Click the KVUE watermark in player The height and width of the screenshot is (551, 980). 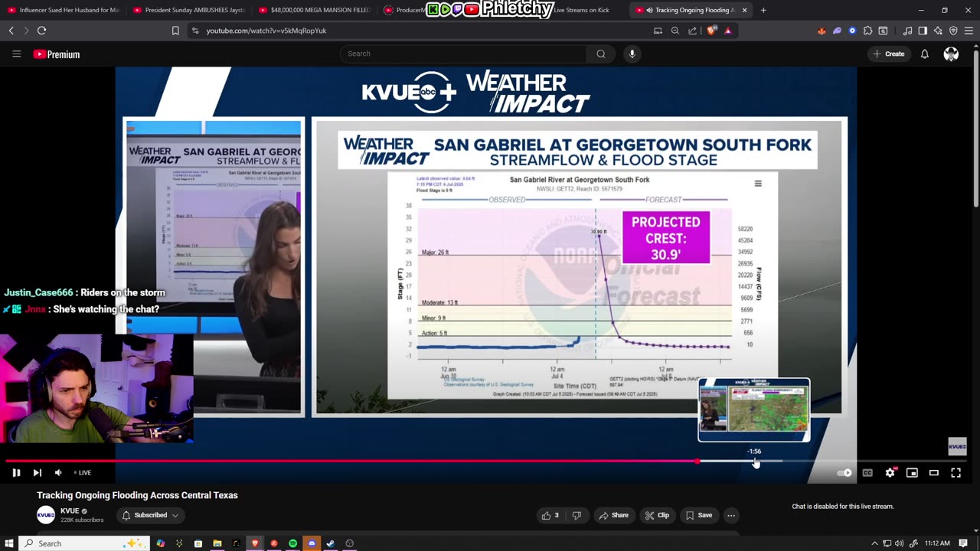pyautogui.click(x=957, y=446)
